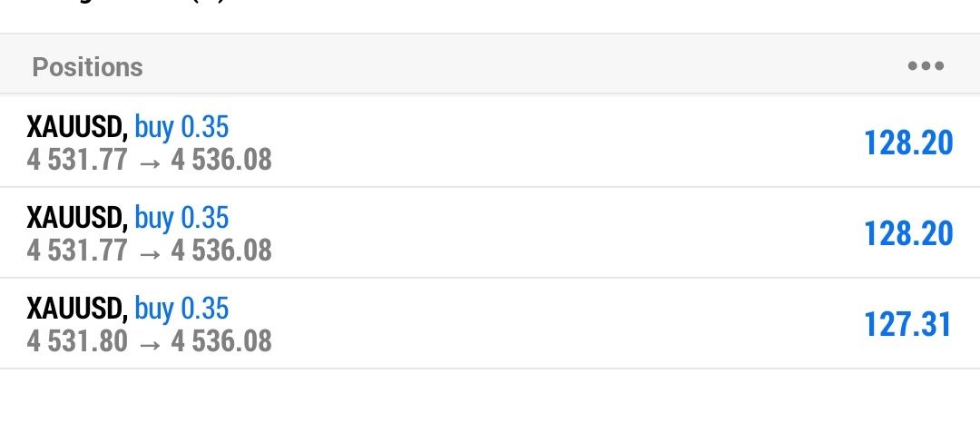
Task: Click the middle position's 128.20 profit
Action: click(x=907, y=234)
